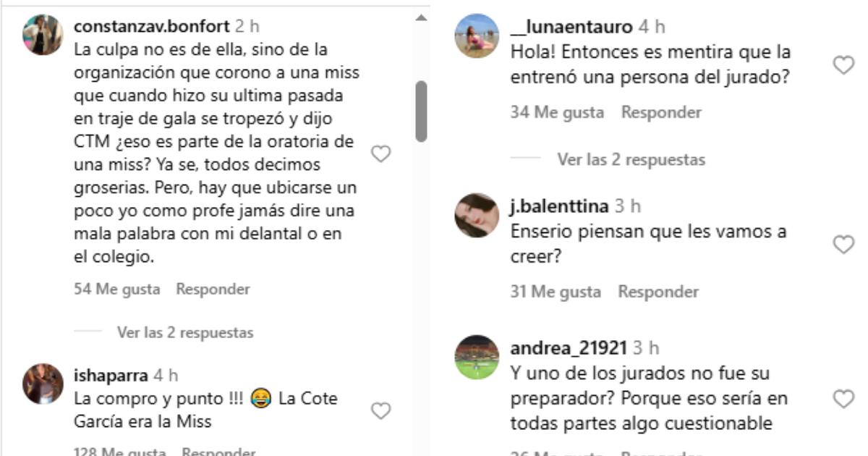Expand 2 replies under __lunaentauro's comment

pos(631,159)
